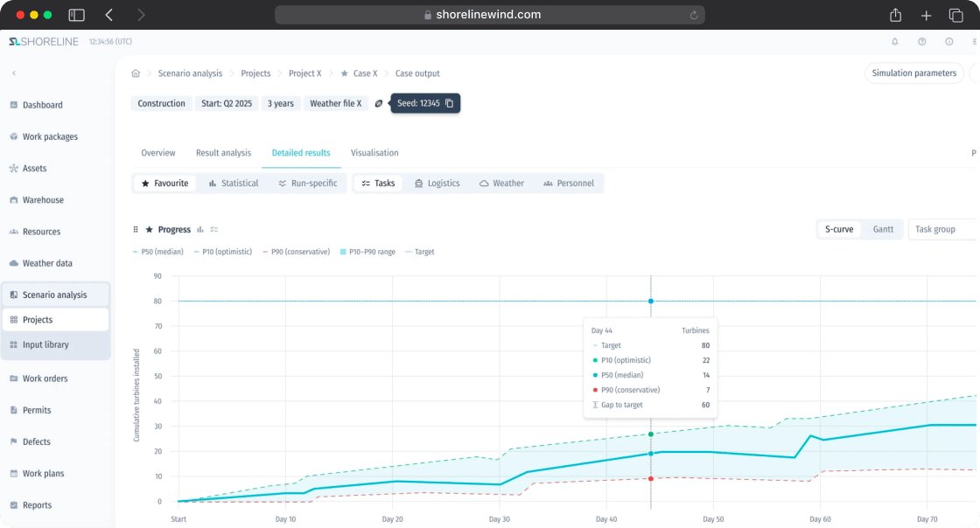The height and width of the screenshot is (528, 980).
Task: Toggle P50 (median) legend series
Action: pyautogui.click(x=158, y=252)
